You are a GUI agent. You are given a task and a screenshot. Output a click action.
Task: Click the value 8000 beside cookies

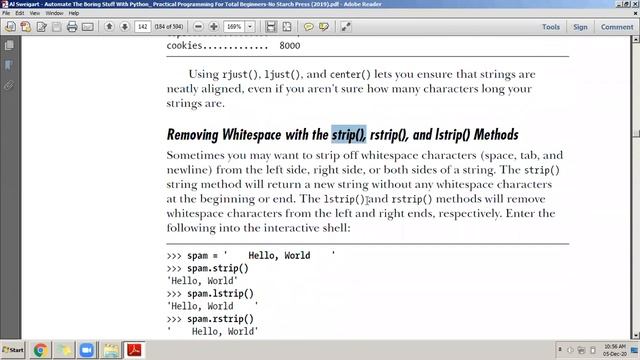pos(290,45)
